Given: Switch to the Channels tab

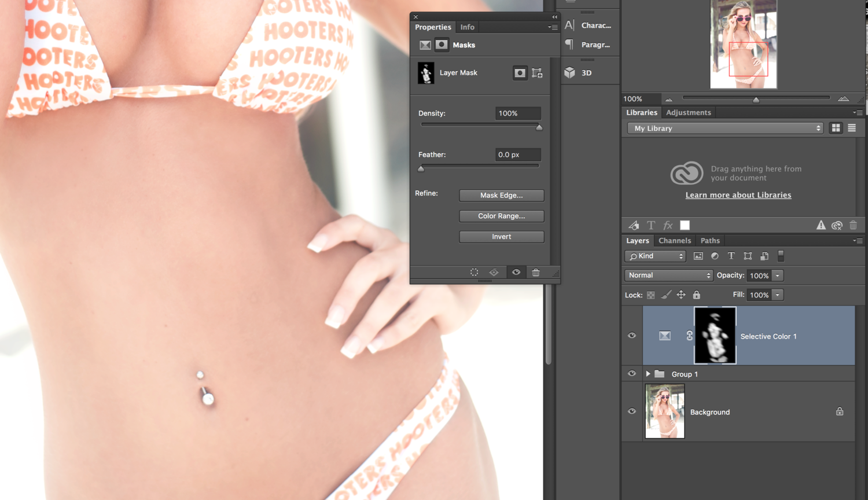Looking at the screenshot, I should coord(675,240).
